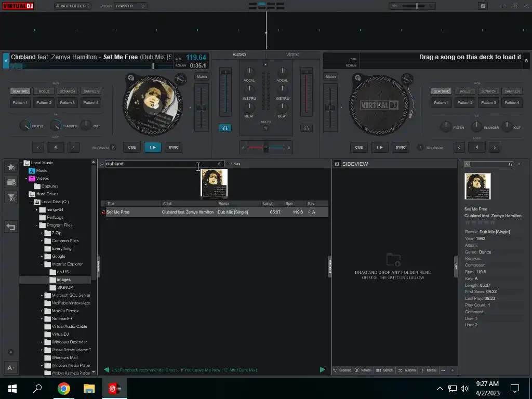Collapse the Videos tree node
532x399 pixels.
26,179
